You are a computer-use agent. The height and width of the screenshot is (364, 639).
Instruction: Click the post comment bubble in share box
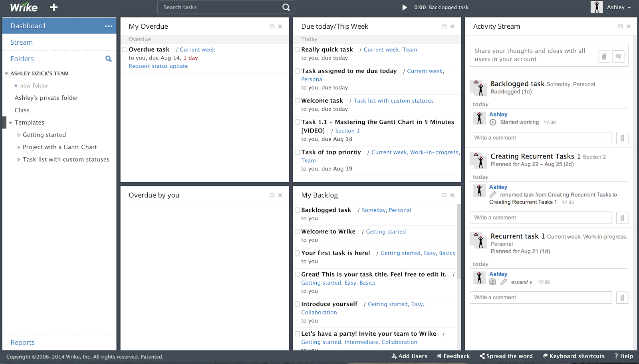[618, 56]
